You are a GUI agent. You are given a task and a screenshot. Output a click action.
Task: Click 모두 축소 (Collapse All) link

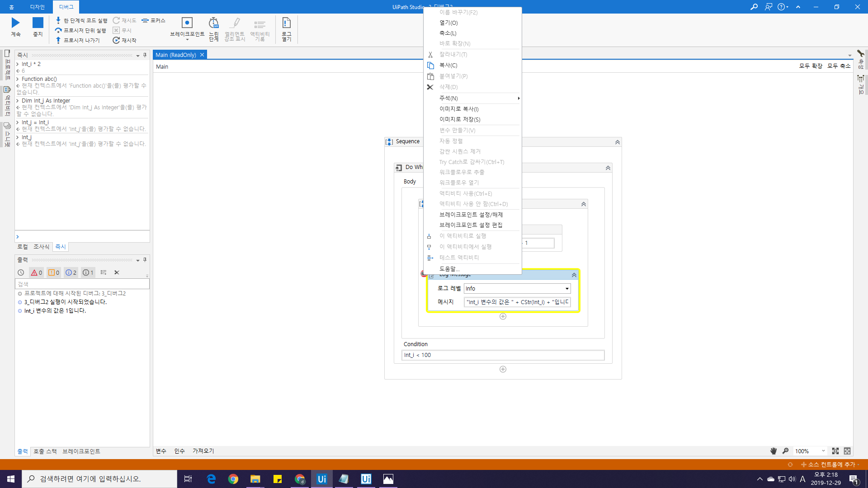point(839,66)
